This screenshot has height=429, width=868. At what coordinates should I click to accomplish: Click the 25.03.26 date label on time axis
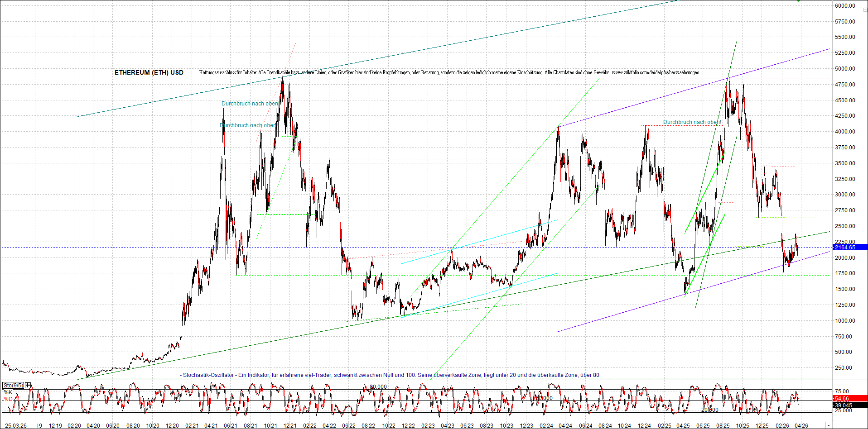pos(15,426)
